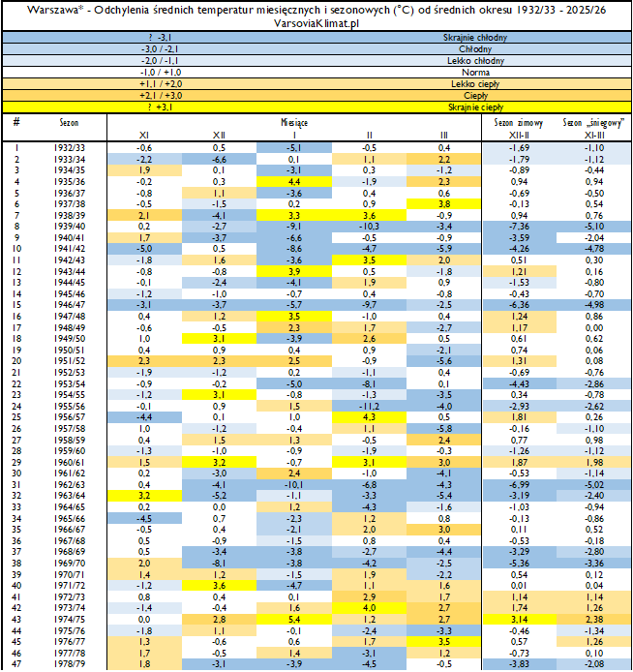This screenshot has width=633, height=672.
Task: Click the 'III' month column header
Action: 443,136
